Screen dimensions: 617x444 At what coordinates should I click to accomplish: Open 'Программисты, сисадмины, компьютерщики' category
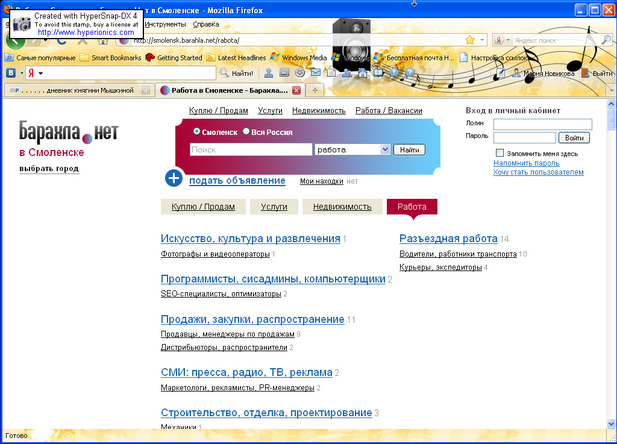273,279
